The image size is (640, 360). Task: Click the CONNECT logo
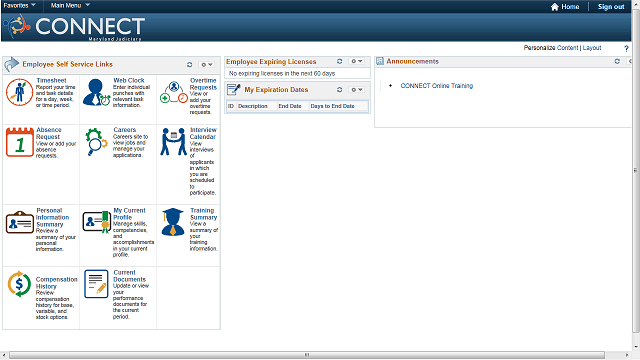pyautogui.click(x=74, y=27)
